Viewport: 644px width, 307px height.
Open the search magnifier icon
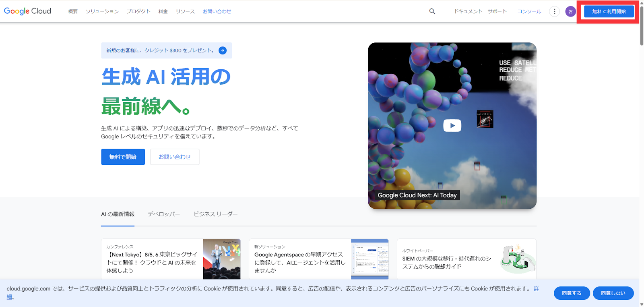click(x=432, y=11)
